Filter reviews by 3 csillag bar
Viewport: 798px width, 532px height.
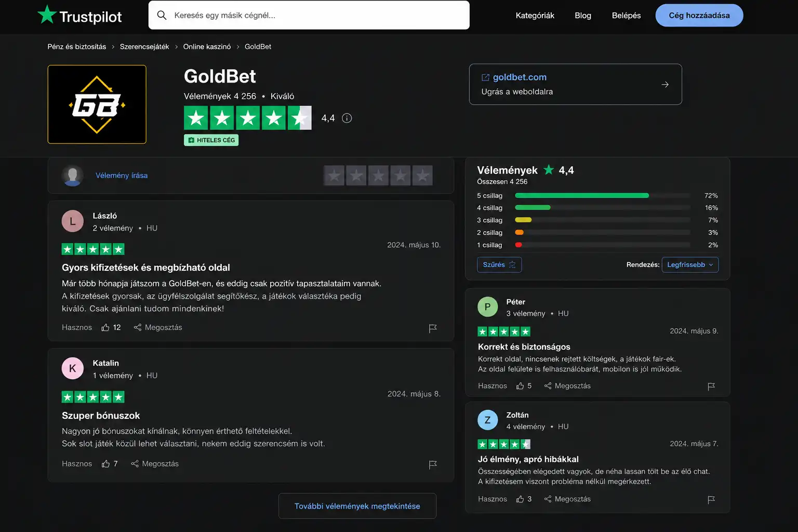(603, 220)
